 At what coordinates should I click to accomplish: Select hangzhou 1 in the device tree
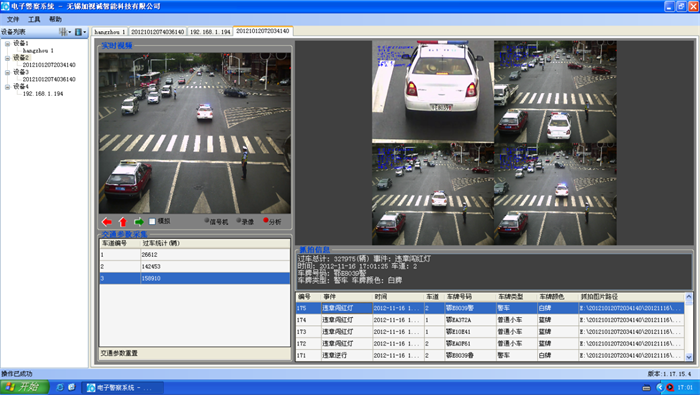coord(38,51)
